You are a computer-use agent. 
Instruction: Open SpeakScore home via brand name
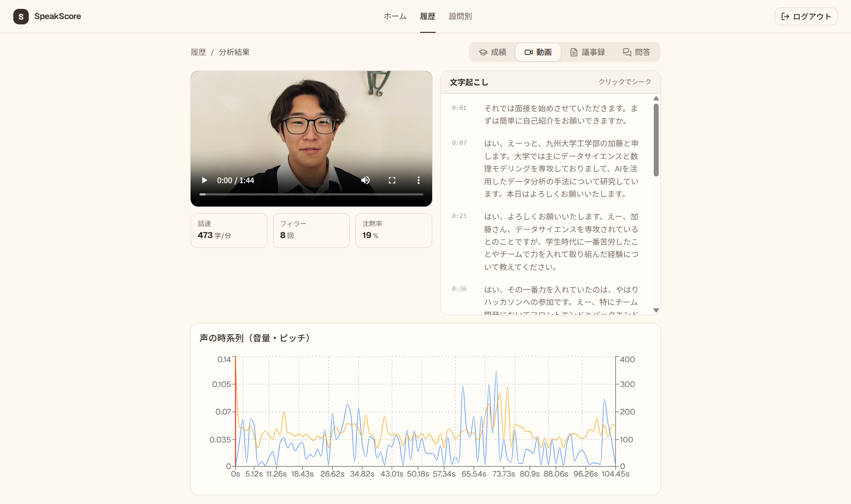point(58,16)
